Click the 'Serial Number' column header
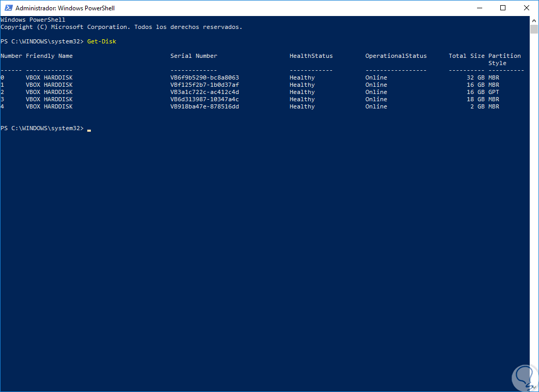Image resolution: width=539 pixels, height=392 pixels. pyautogui.click(x=194, y=56)
